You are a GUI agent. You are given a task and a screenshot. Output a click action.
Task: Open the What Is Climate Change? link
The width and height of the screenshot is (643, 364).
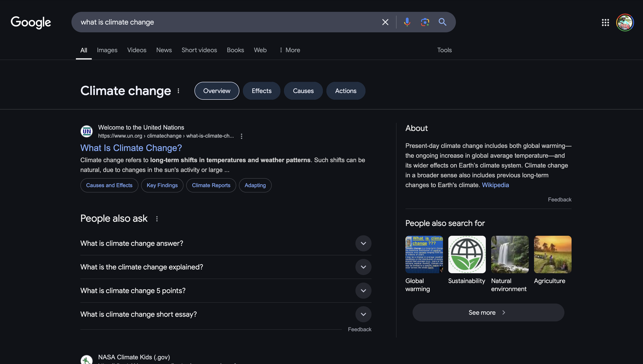[x=131, y=148]
